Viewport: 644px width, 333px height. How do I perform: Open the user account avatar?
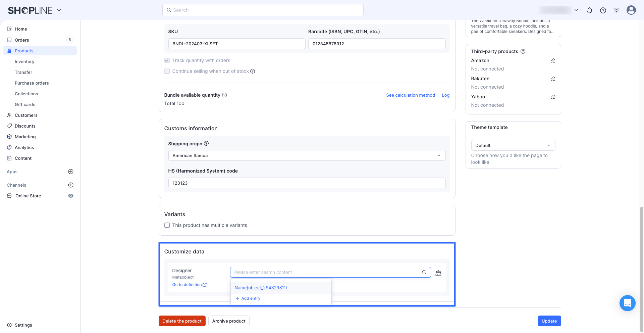point(631,10)
